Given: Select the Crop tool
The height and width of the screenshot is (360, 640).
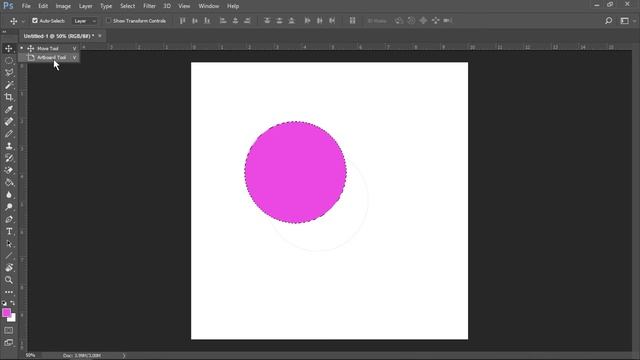Looking at the screenshot, I should [9, 97].
